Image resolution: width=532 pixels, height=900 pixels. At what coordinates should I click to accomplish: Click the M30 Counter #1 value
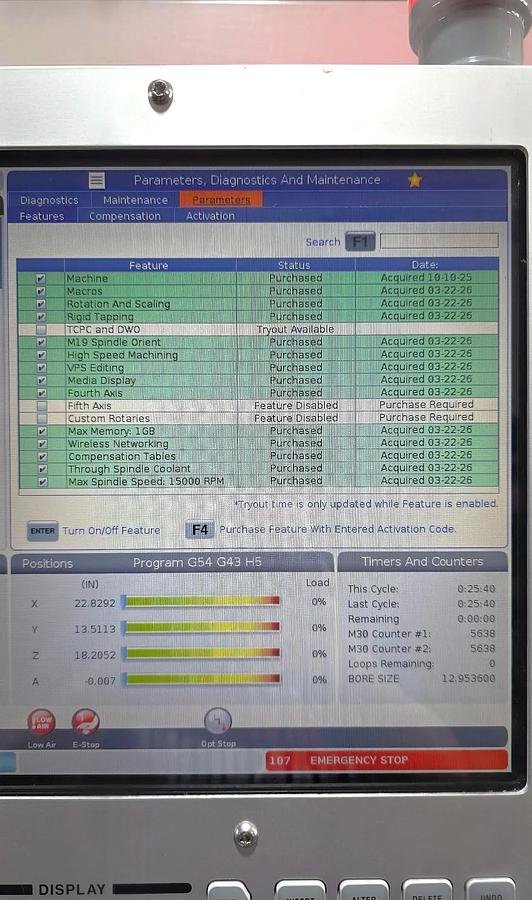click(x=483, y=634)
